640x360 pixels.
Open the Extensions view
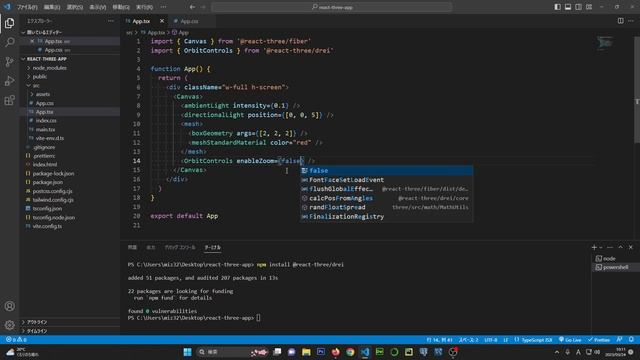9,100
